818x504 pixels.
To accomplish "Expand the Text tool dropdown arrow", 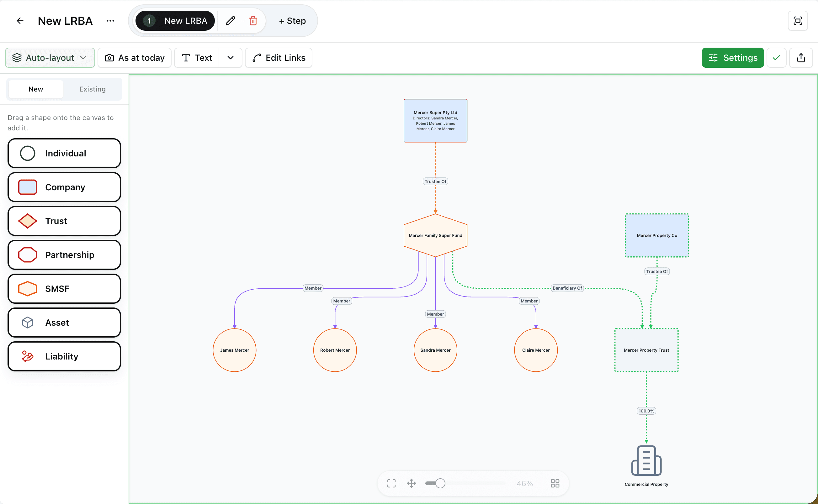I will click(x=231, y=58).
